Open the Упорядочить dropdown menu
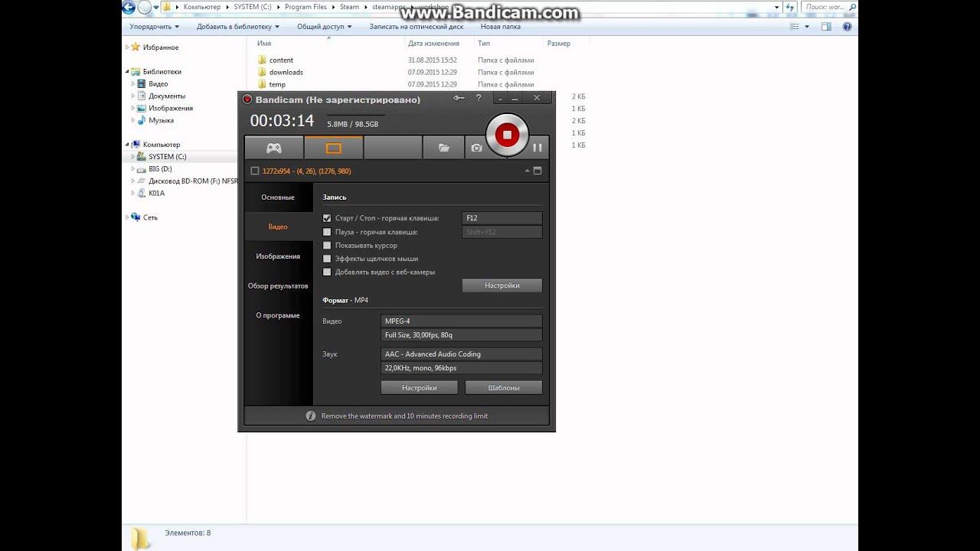This screenshot has width=980, height=551. click(x=154, y=26)
